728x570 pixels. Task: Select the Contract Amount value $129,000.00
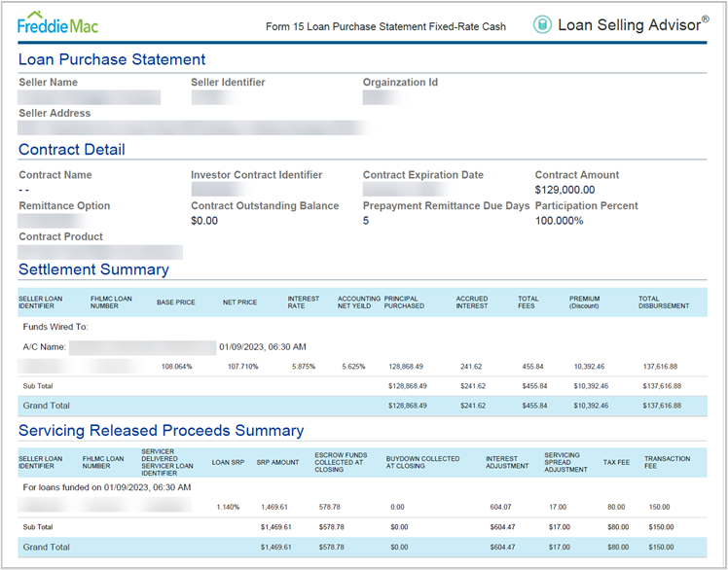point(565,190)
